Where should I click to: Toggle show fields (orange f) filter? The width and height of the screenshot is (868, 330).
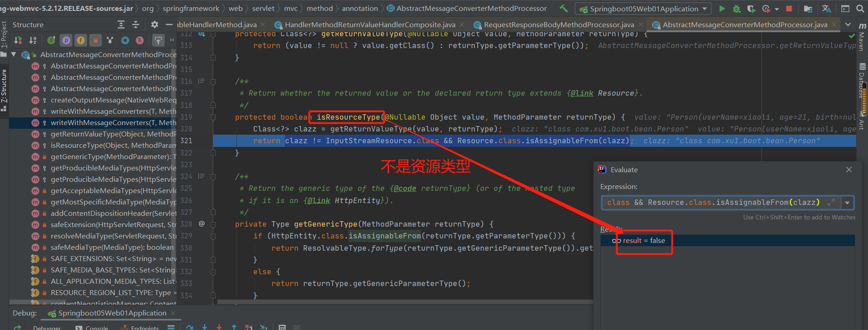pos(81,40)
